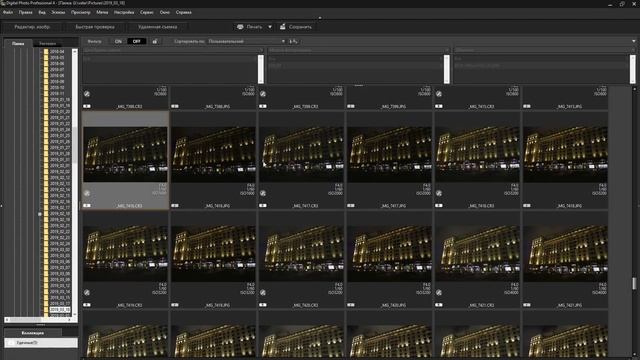Turn the filter OFF
The image size is (640, 360).
[x=136, y=41]
